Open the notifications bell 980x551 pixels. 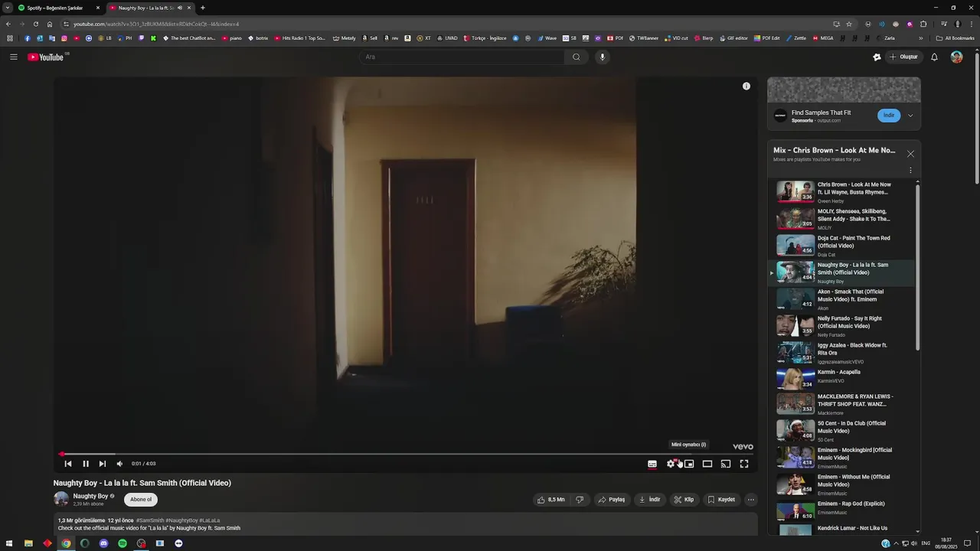934,57
